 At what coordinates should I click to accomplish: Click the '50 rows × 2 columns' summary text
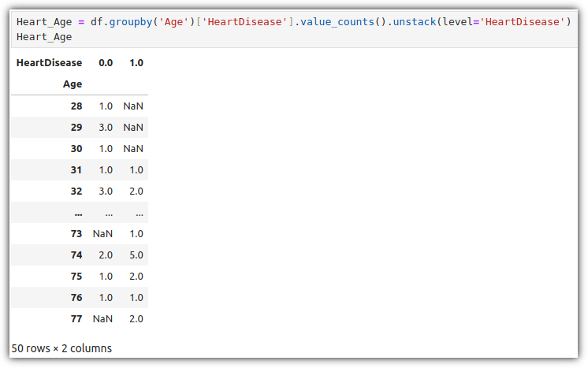tap(61, 348)
